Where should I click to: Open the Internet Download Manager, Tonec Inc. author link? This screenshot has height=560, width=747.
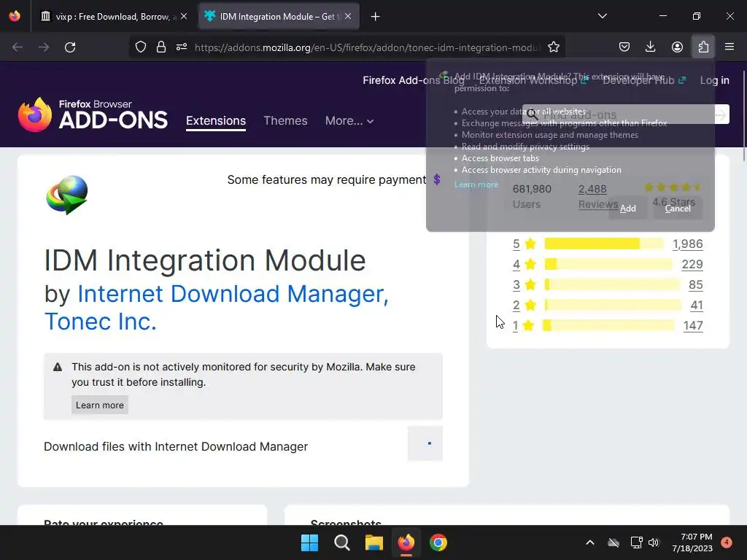[x=216, y=308]
